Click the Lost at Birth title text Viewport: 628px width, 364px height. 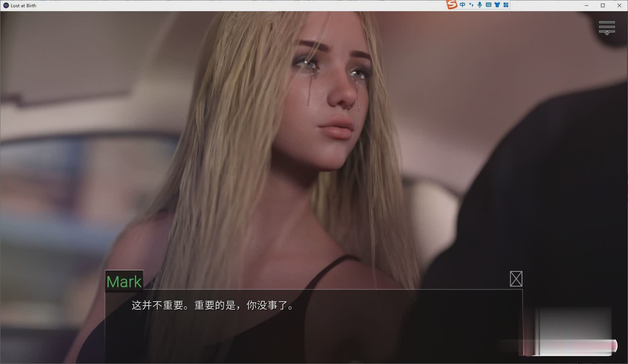tap(23, 6)
